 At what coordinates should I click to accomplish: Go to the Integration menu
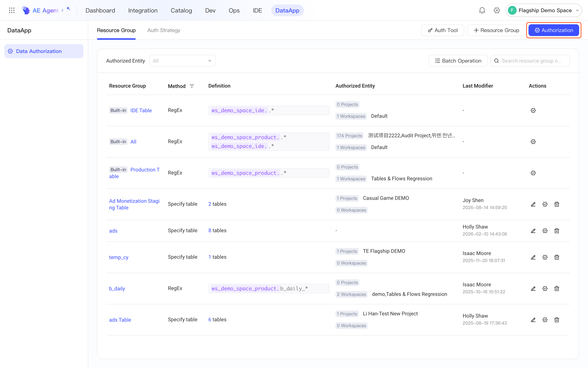[x=143, y=10]
